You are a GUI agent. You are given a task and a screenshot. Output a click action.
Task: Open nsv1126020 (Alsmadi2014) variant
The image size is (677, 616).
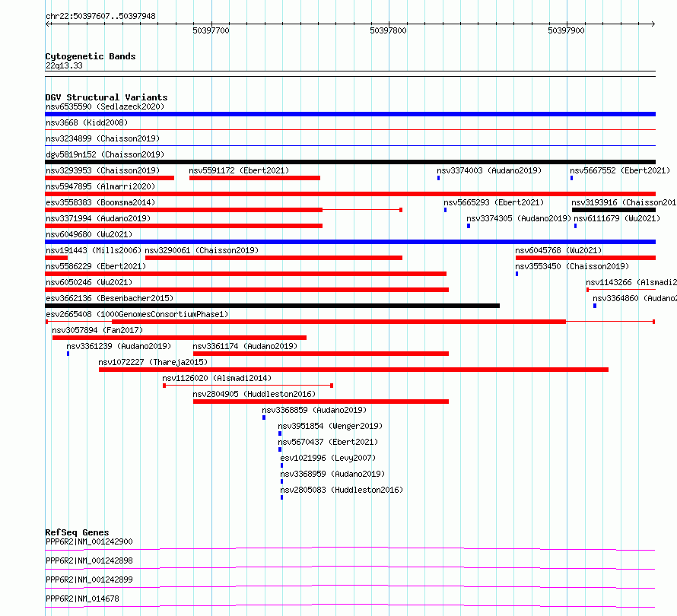click(x=217, y=378)
